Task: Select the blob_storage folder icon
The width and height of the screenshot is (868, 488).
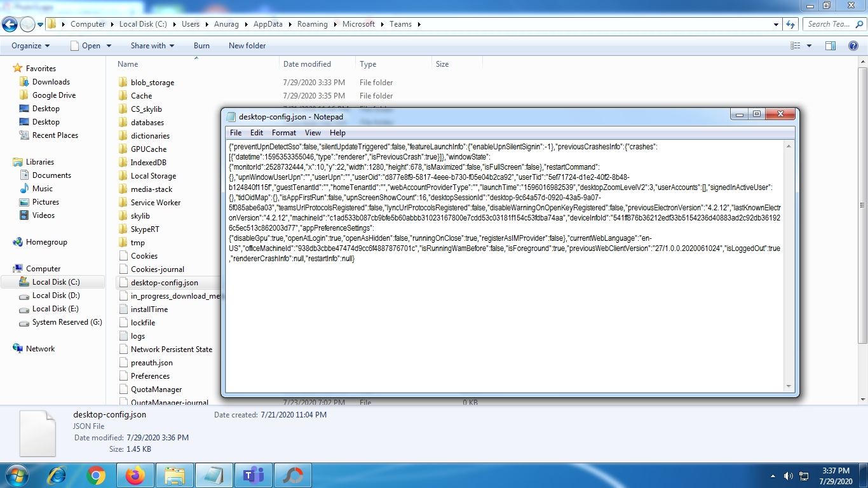Action: pos(123,83)
